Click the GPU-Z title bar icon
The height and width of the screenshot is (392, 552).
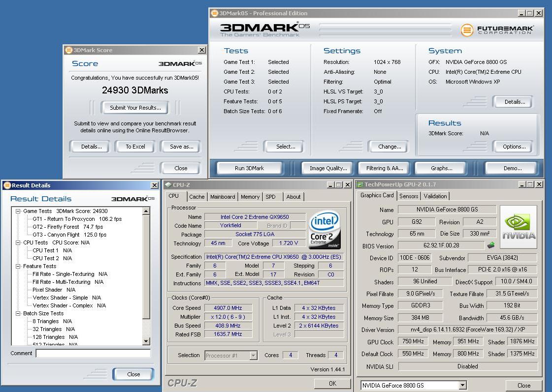360,184
